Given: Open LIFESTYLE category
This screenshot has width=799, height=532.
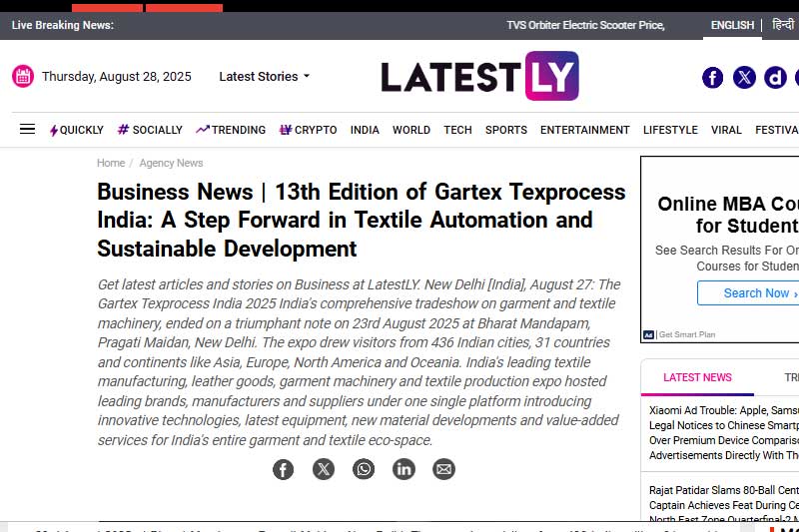Looking at the screenshot, I should (670, 130).
